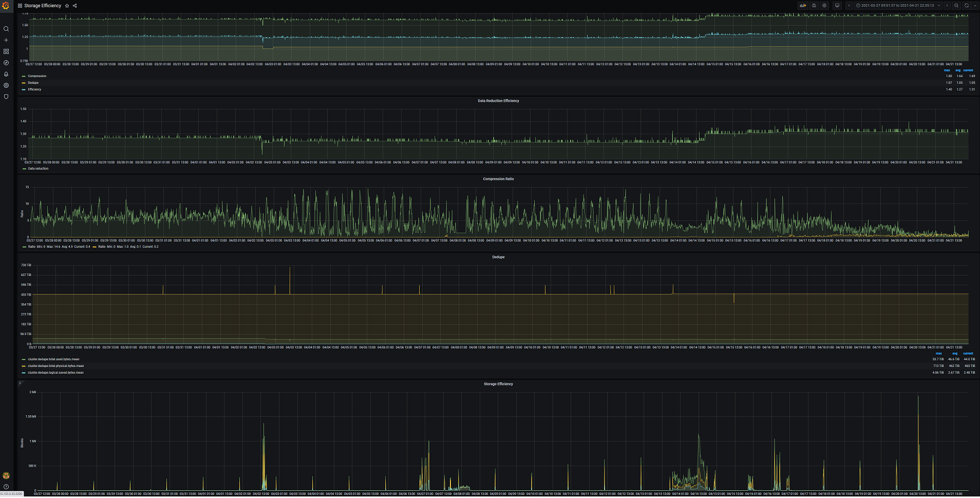Open dashboard settings gear in top bar
Screen dimensions: 980x498
(x=824, y=6)
